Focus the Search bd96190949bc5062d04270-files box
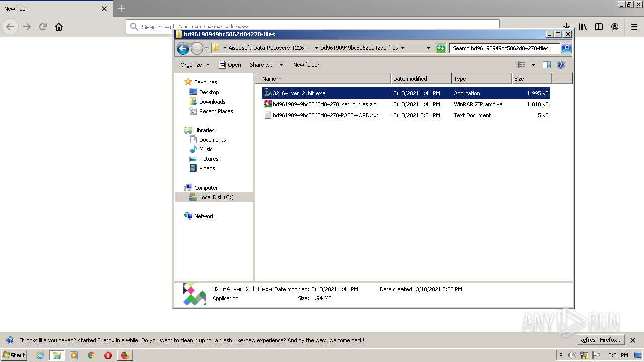This screenshot has height=362, width=644. coord(505,48)
